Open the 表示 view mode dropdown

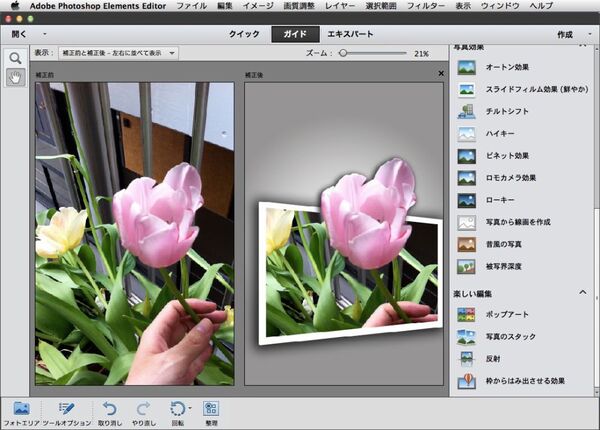tap(118, 53)
